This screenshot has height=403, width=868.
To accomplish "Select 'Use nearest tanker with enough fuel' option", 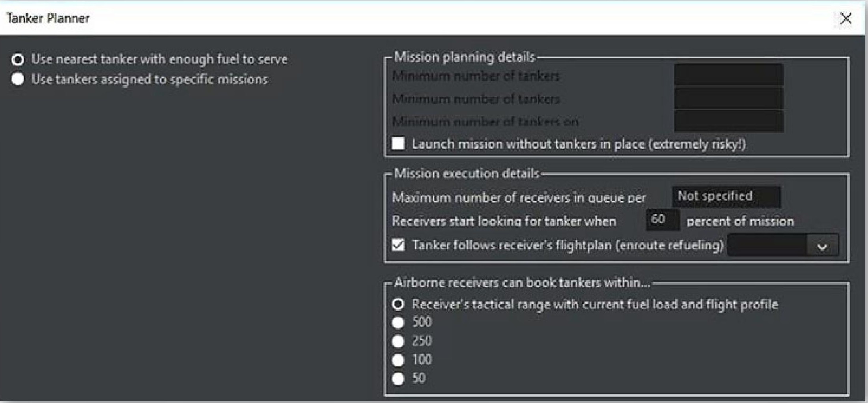I will click(18, 60).
